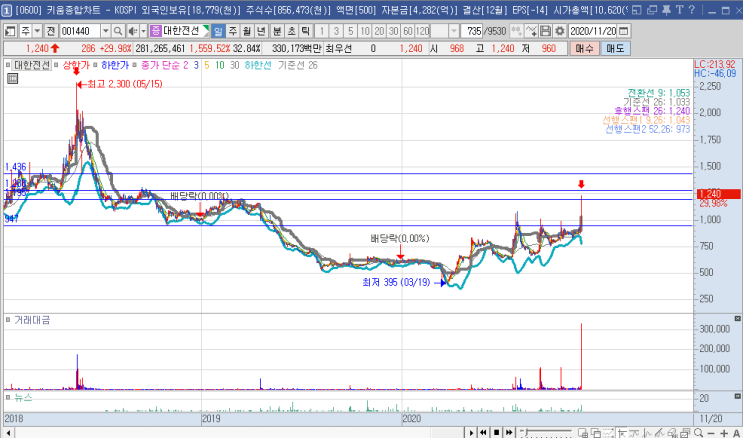Open the stock code 001440 history dropdown
743x438 pixels.
tap(106, 31)
